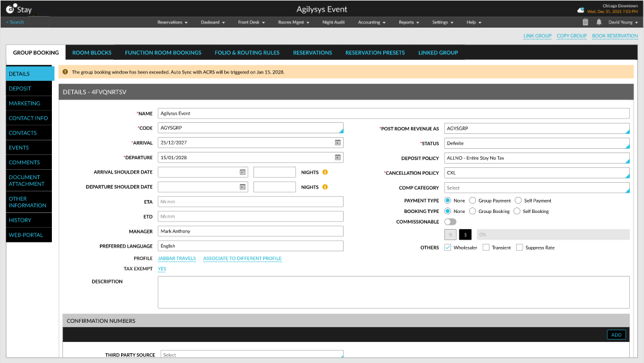Click info icon beside arrival shoulder Nights
644x363 pixels.
pos(325,172)
